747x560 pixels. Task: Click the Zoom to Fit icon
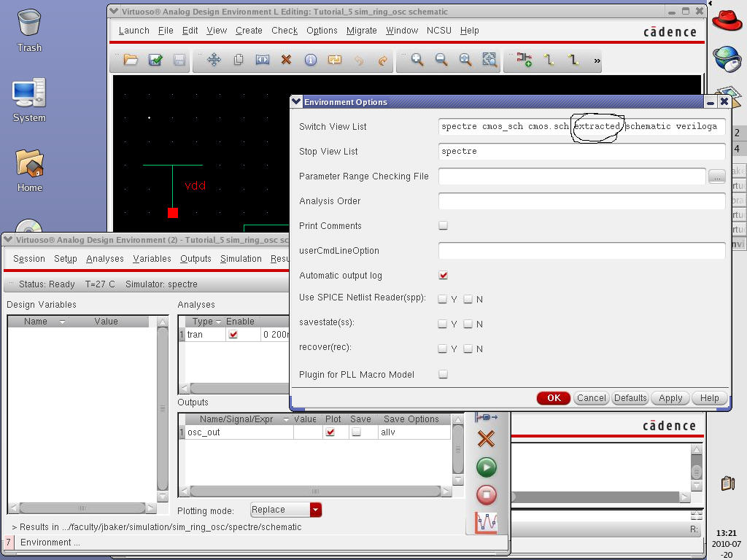coord(489,61)
